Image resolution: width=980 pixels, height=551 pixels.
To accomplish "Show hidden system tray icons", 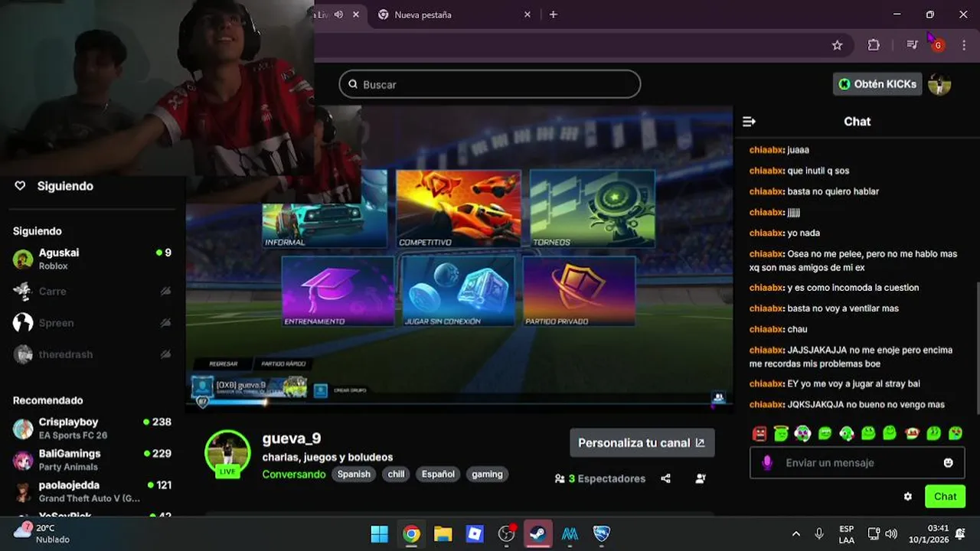I will pyautogui.click(x=795, y=533).
